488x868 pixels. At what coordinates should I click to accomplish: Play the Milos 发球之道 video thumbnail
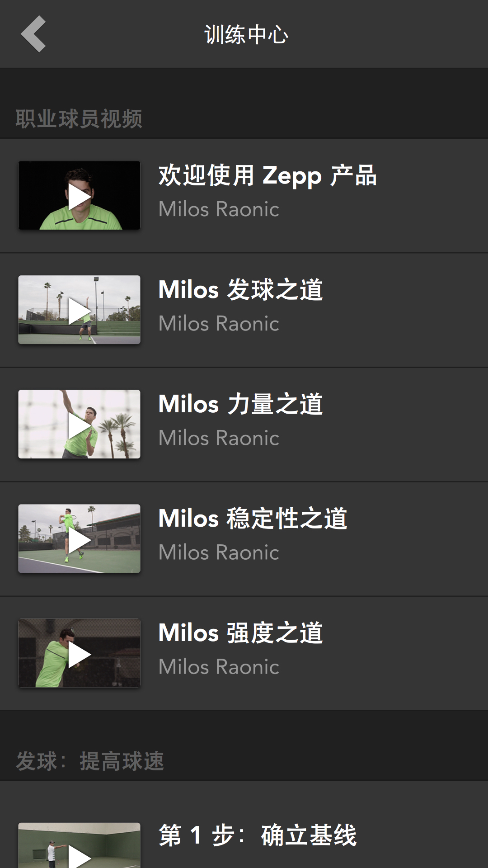pos(79,310)
